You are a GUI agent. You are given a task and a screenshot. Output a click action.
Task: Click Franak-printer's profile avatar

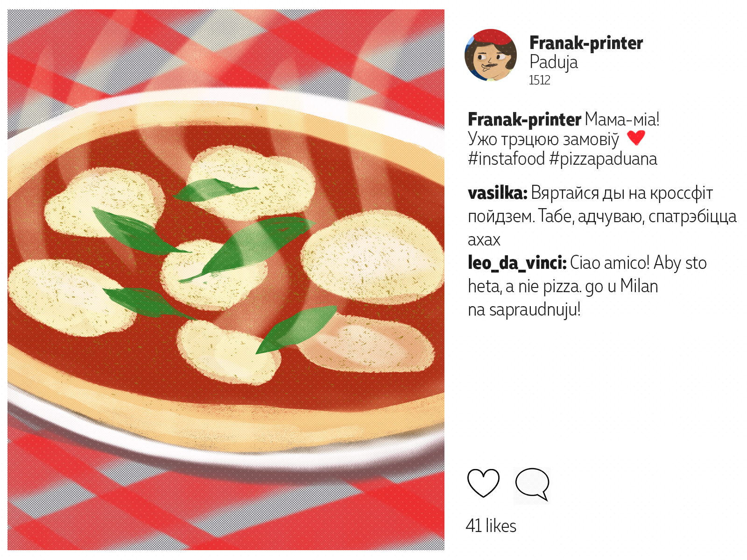pos(490,55)
